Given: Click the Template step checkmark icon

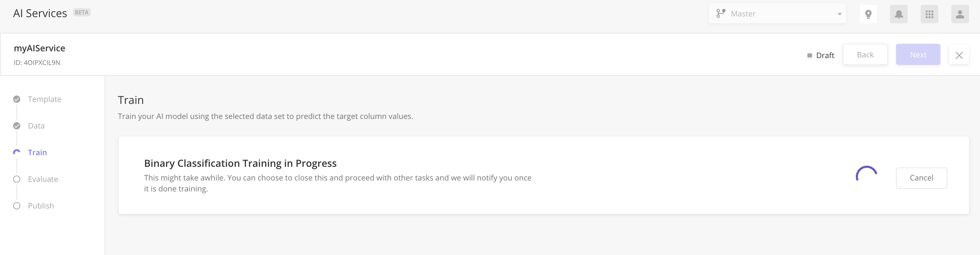Looking at the screenshot, I should click(17, 99).
